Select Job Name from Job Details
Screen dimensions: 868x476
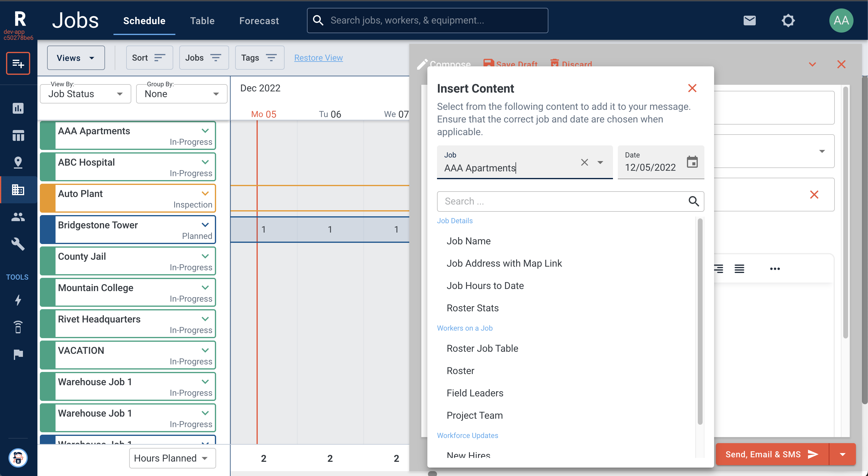pos(468,241)
